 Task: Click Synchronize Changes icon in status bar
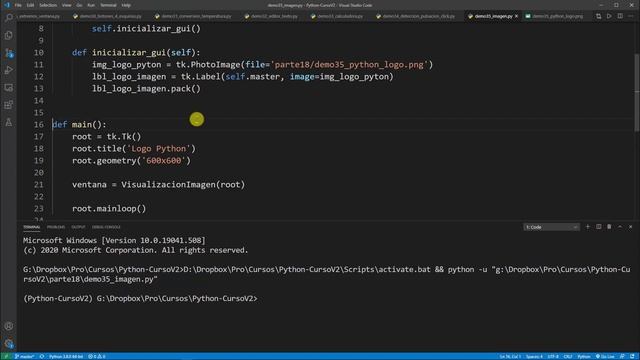[42, 357]
